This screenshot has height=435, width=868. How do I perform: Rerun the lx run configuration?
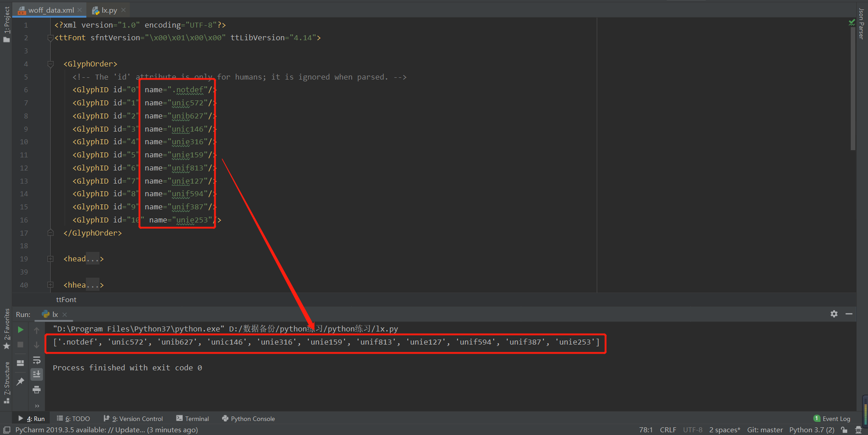[20, 330]
